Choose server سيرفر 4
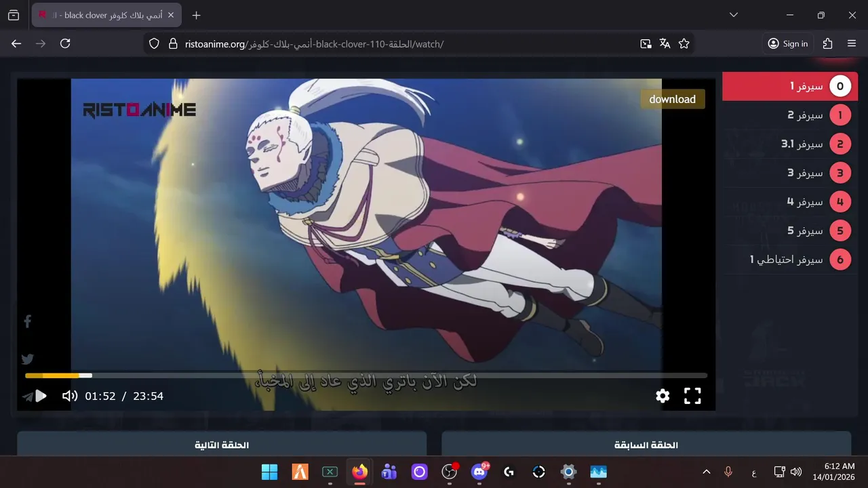The height and width of the screenshot is (488, 868). 790,202
